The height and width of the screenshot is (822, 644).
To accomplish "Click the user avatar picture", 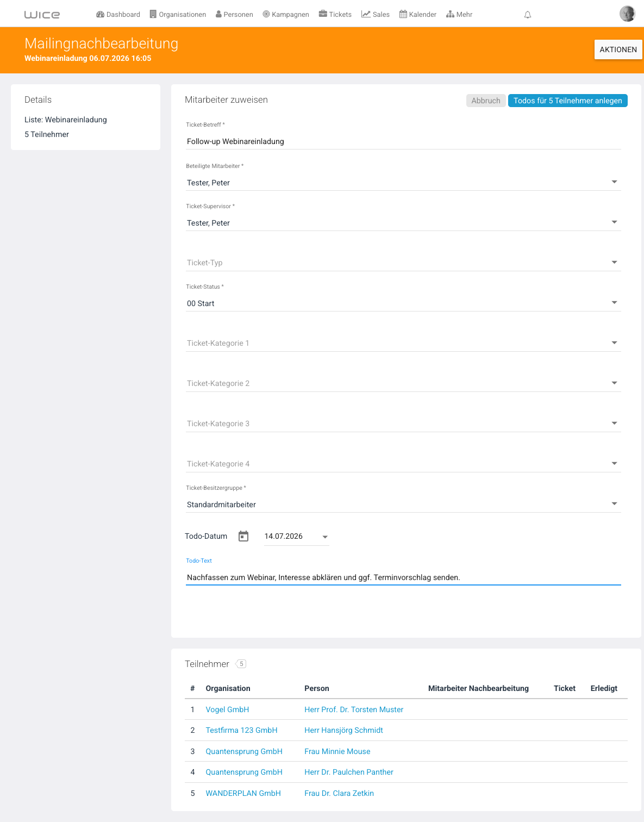I will coord(627,14).
